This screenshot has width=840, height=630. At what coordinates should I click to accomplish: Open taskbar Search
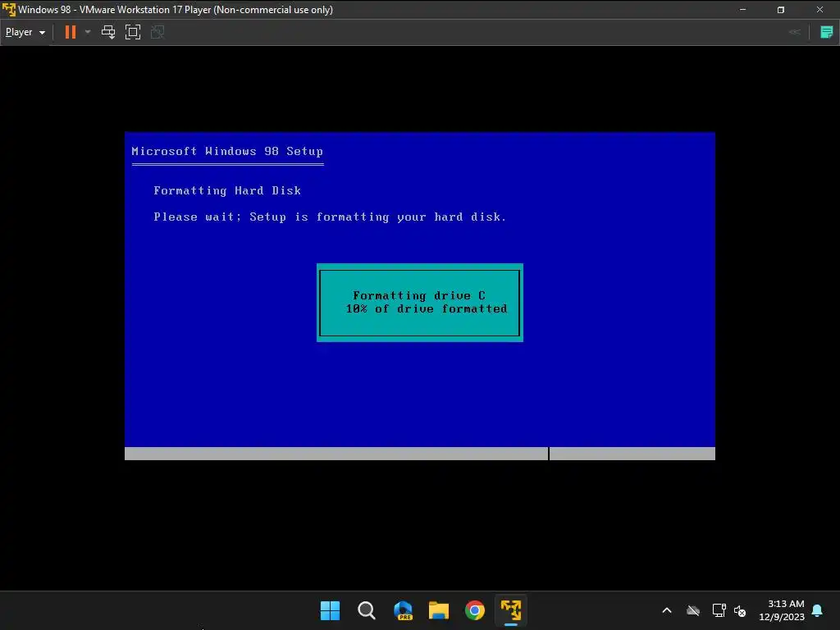[367, 610]
